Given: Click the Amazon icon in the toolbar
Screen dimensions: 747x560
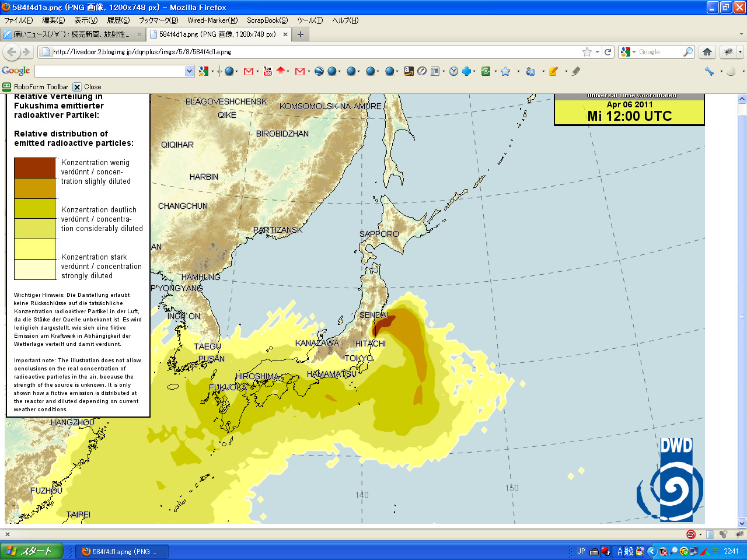Looking at the screenshot, I should [x=409, y=71].
